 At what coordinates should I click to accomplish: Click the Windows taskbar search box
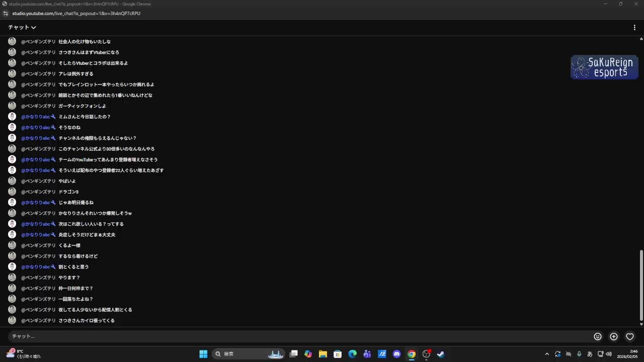[x=249, y=354]
